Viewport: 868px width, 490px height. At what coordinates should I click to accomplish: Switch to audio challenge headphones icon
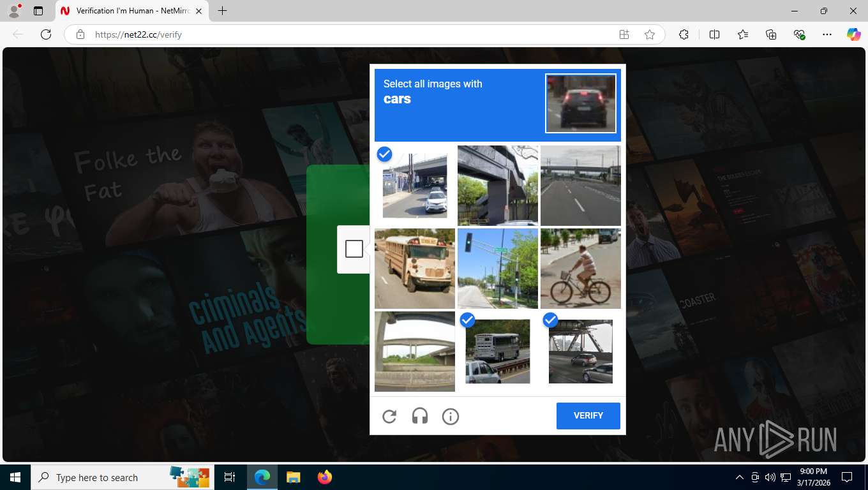pos(420,417)
